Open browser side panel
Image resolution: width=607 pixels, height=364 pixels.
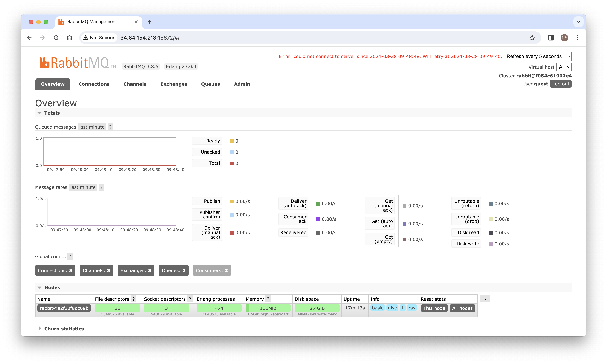pos(551,38)
